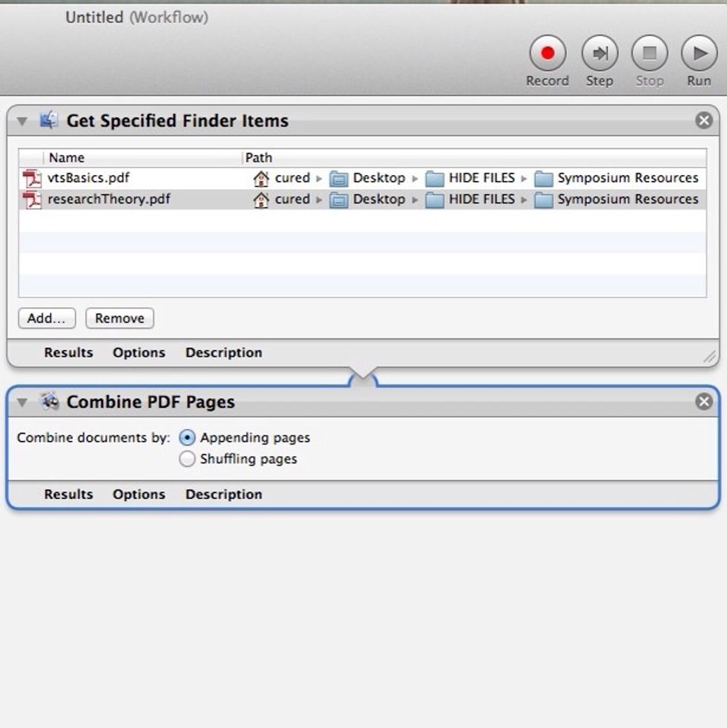Click home icon in researchTheory.pdf path
This screenshot has height=728, width=727.
click(261, 199)
